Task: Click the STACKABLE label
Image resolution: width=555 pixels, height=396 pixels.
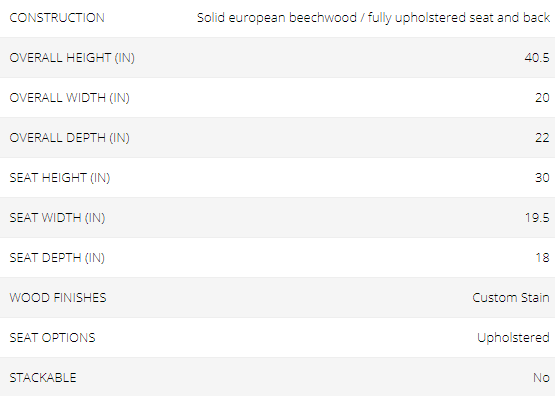Action: click(43, 378)
